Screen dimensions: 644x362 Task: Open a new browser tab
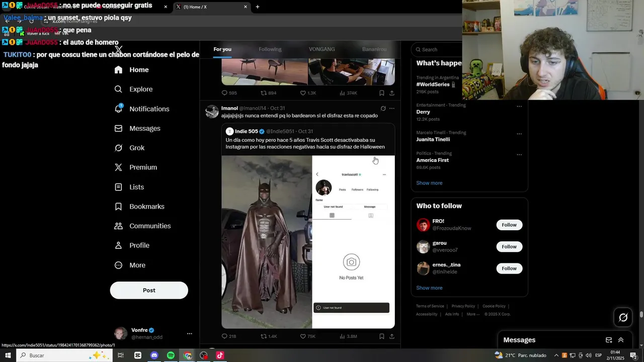(x=258, y=7)
